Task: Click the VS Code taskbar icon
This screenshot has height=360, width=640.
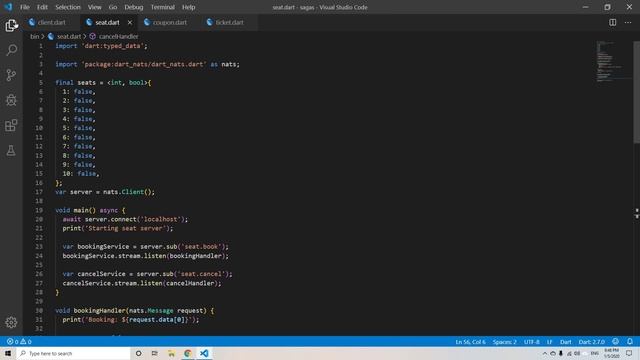Action: coord(204,353)
